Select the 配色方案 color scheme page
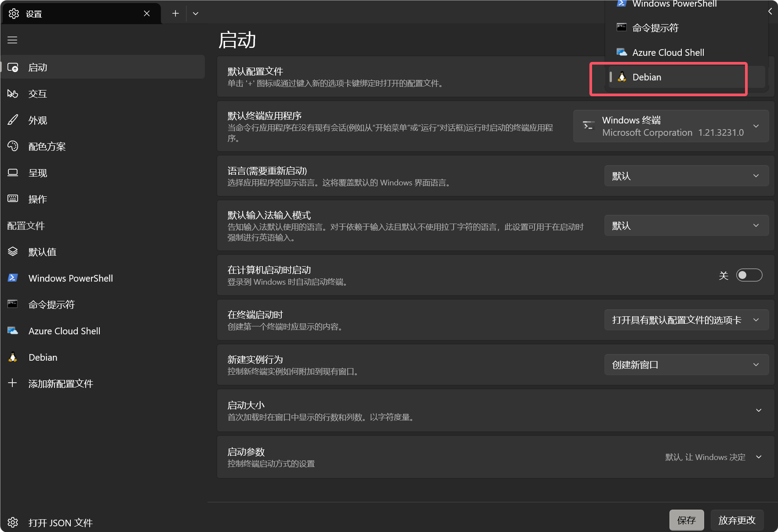The width and height of the screenshot is (778, 532). click(47, 146)
